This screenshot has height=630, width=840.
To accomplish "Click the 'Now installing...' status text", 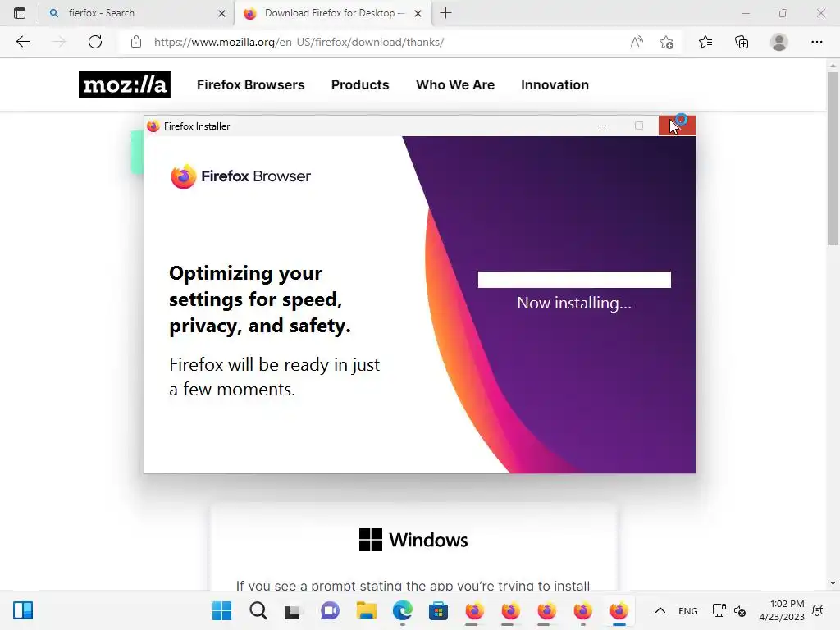I will click(x=574, y=304).
